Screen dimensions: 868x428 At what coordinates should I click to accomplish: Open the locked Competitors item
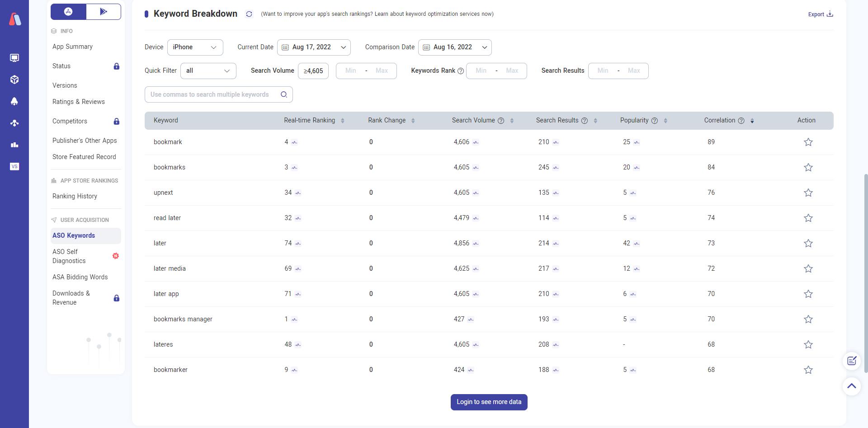[85, 121]
